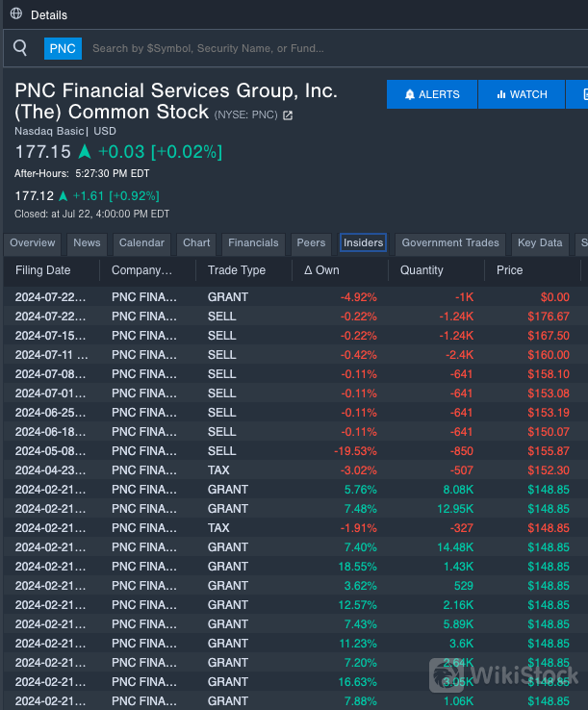This screenshot has width=588, height=710.
Task: Select the Chart tab
Action: 196,243
